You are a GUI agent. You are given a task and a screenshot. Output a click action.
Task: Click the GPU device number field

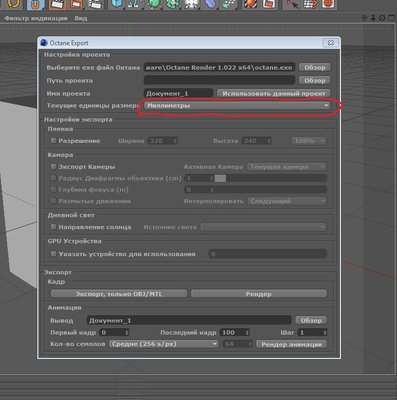click(x=268, y=254)
